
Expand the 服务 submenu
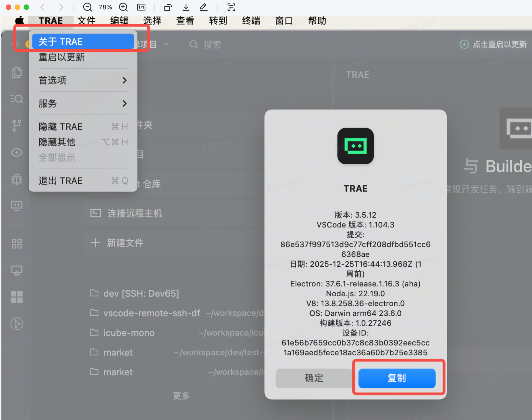pos(83,103)
